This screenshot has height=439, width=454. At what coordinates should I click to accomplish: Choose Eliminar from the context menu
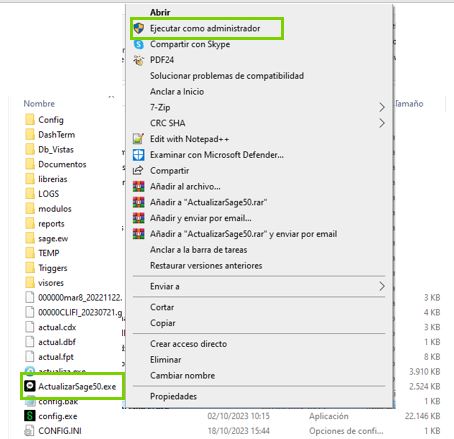(166, 359)
